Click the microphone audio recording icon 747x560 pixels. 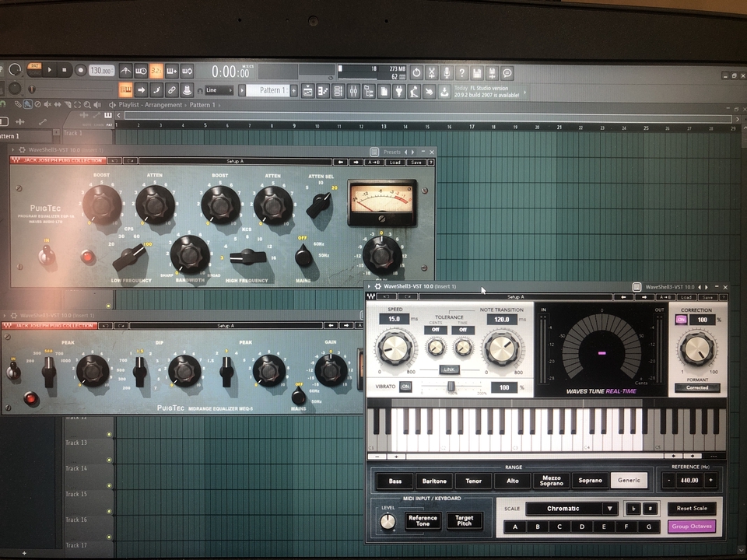pyautogui.click(x=447, y=72)
